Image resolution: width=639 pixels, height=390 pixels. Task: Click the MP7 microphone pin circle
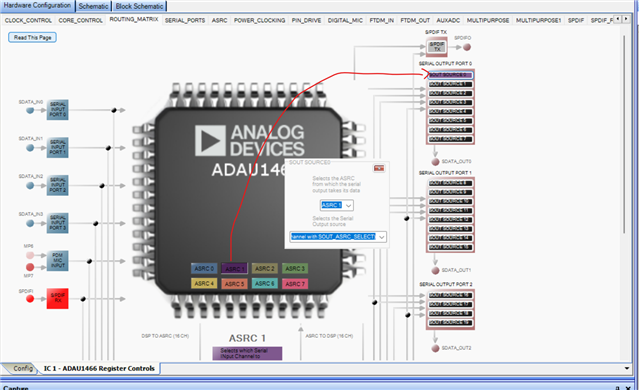tap(30, 267)
